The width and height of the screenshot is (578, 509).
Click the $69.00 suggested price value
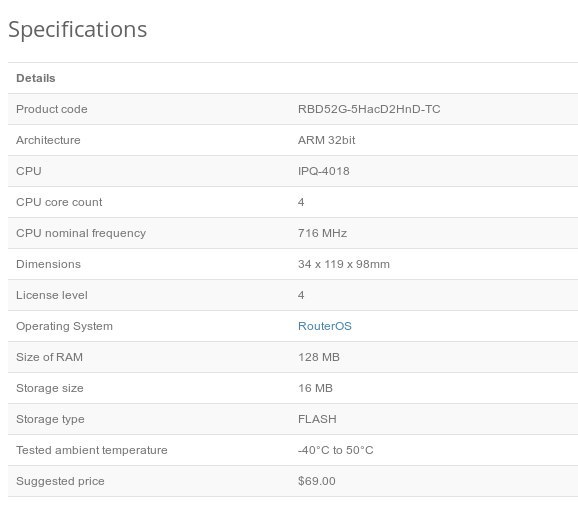click(x=317, y=481)
